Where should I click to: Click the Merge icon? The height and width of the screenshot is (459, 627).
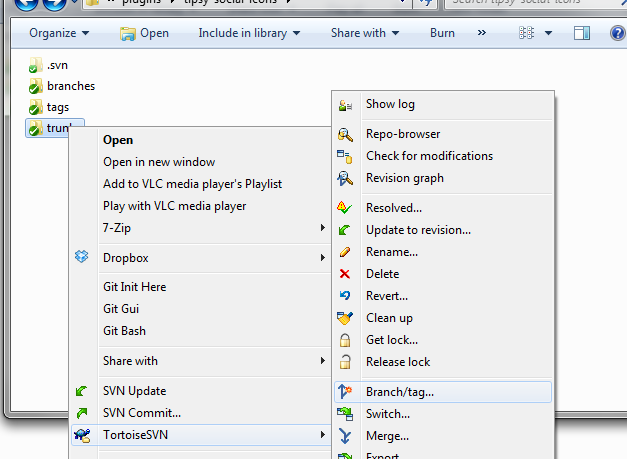pos(345,436)
